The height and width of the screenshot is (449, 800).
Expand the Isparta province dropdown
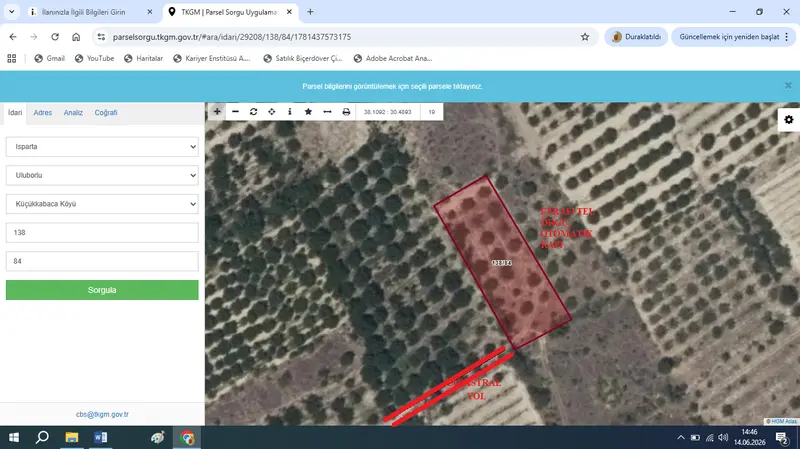(x=102, y=146)
